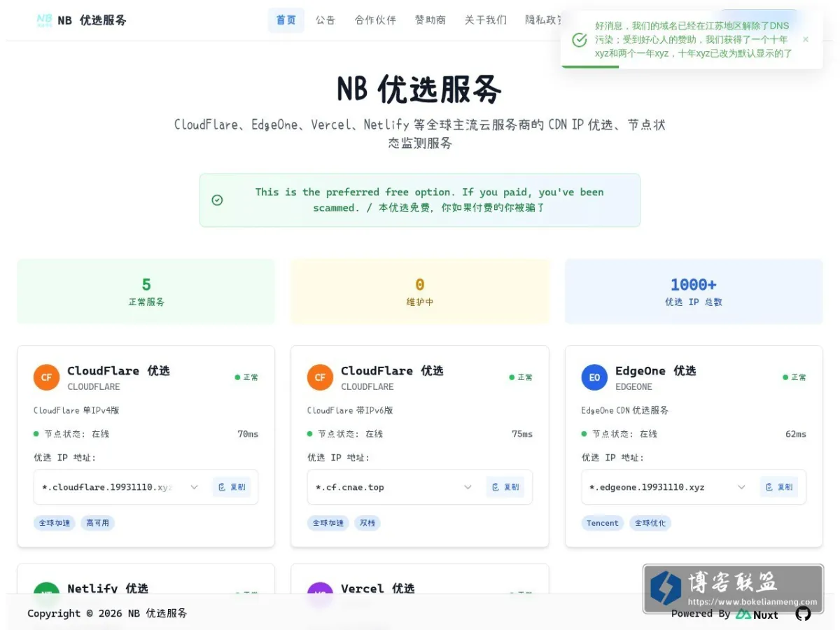The width and height of the screenshot is (840, 630).
Task: Open the 首页 nav tab
Action: pos(286,20)
